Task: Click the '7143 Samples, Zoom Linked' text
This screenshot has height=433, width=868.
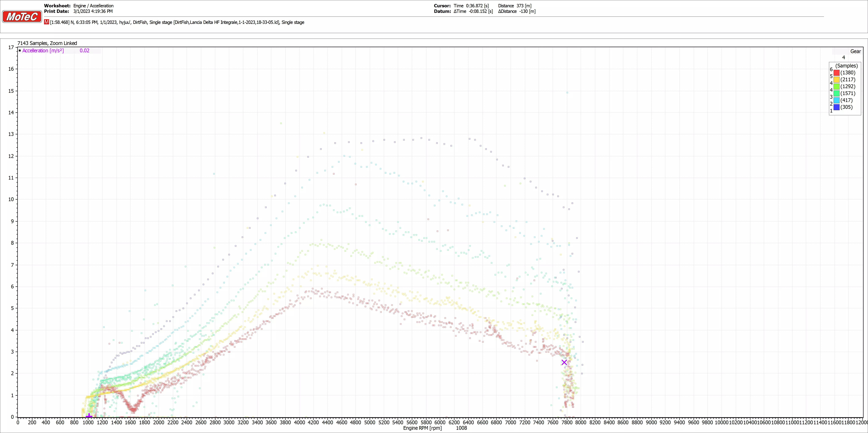Action: [x=47, y=43]
